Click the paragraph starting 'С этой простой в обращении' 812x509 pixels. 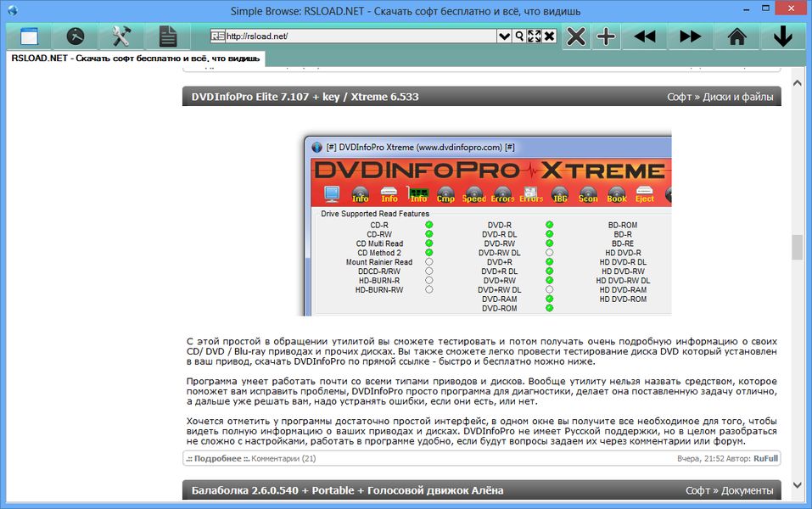click(482, 351)
